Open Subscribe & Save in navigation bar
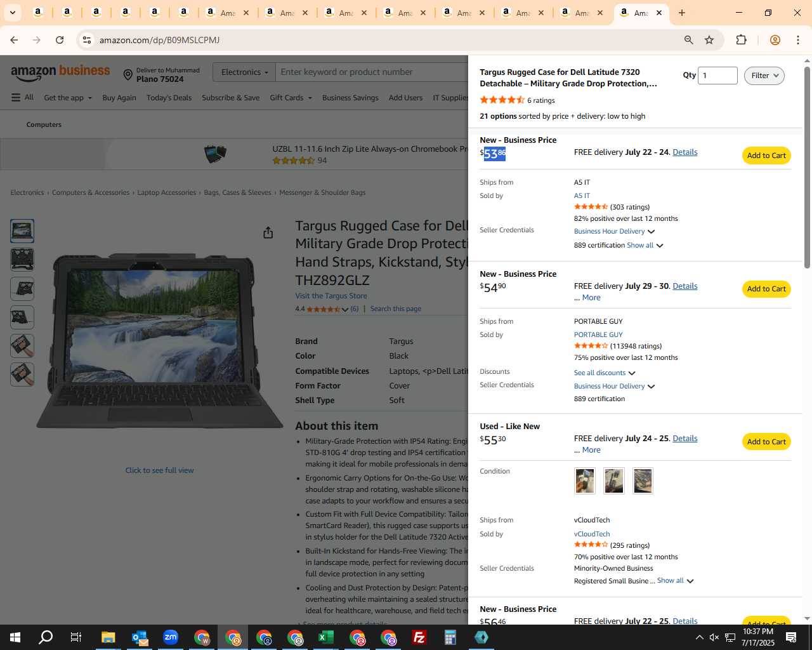This screenshot has height=650, width=812. pos(230,98)
